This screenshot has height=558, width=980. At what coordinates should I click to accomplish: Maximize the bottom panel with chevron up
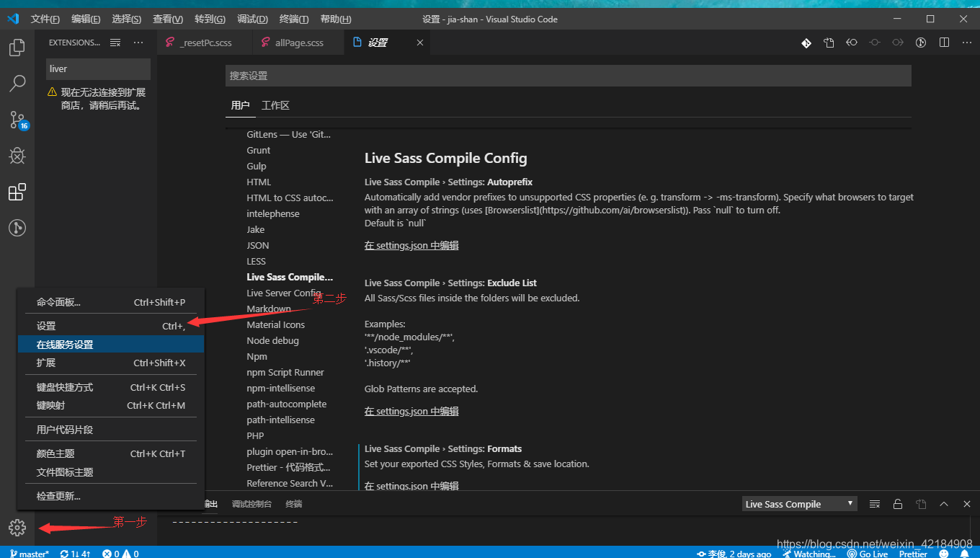[944, 504]
